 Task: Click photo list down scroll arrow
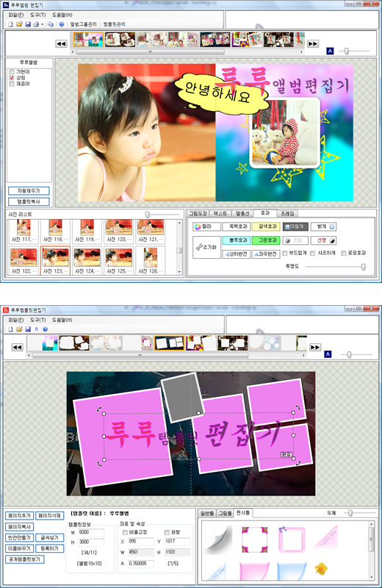[179, 272]
